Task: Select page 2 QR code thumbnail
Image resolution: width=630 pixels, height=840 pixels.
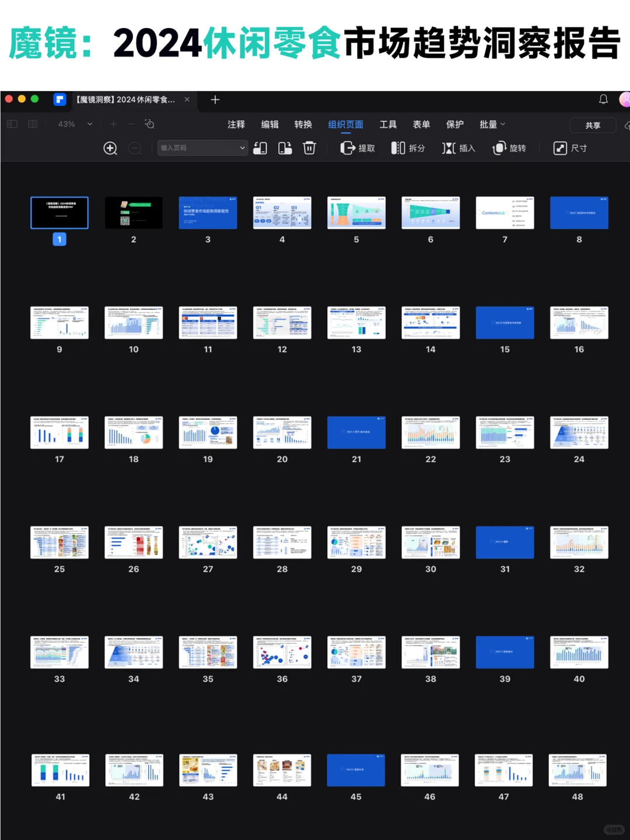Action: [x=134, y=212]
